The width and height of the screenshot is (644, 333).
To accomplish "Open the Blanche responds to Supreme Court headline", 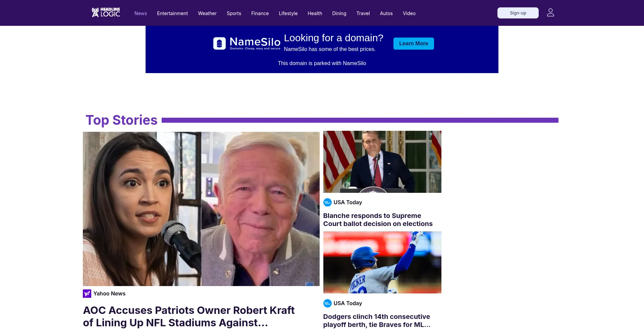I will [x=378, y=220].
